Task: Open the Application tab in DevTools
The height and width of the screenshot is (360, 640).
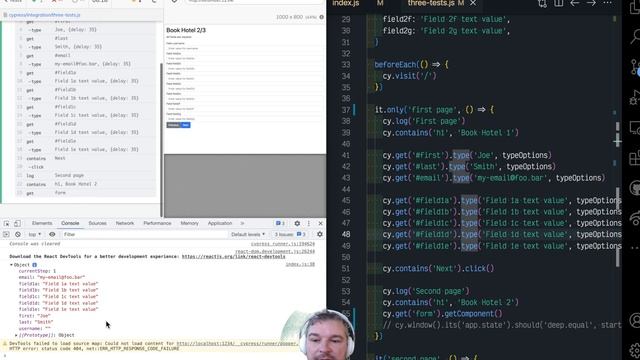Action: tap(220, 223)
